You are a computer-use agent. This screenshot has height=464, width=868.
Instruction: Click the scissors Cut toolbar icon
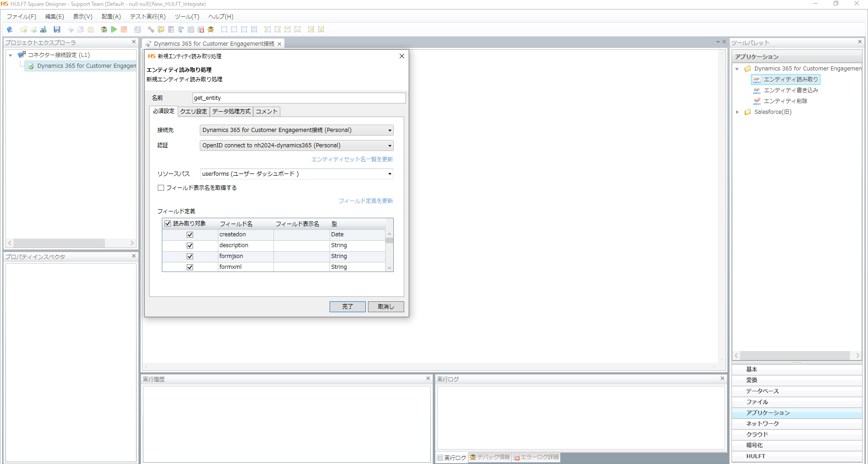[71, 29]
